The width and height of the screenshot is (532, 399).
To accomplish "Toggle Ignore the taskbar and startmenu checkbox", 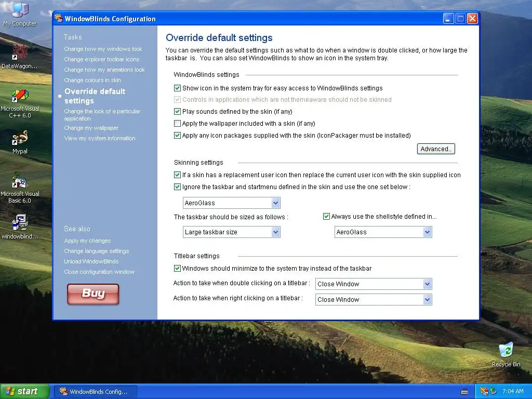I will (177, 187).
